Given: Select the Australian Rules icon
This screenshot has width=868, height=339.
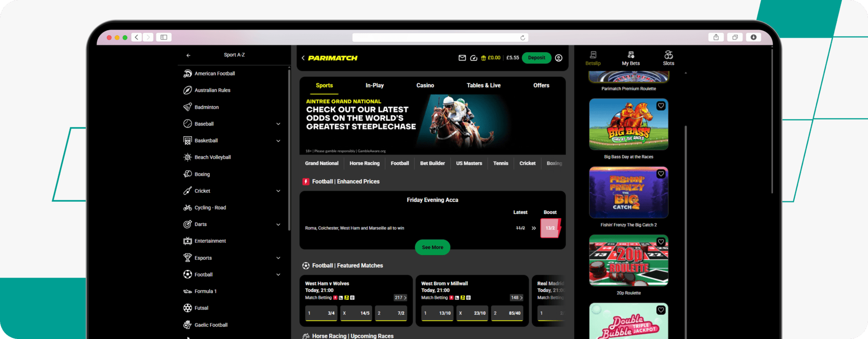Looking at the screenshot, I should click(x=188, y=90).
